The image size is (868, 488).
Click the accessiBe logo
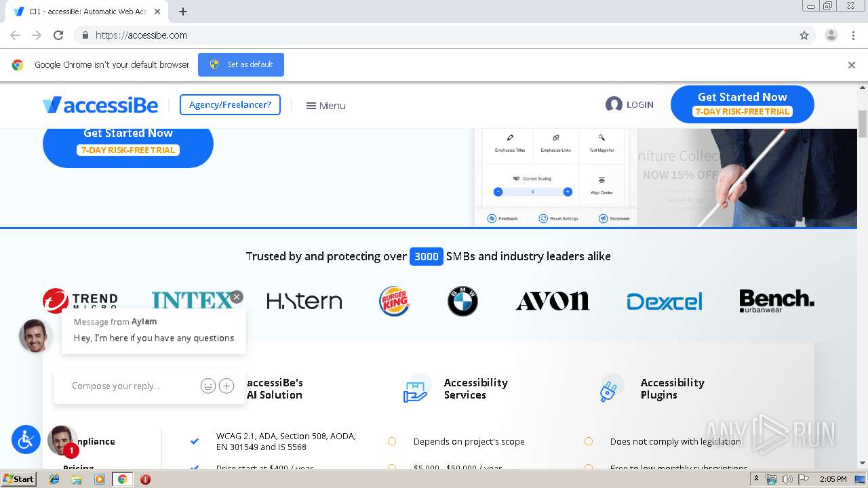pos(100,105)
